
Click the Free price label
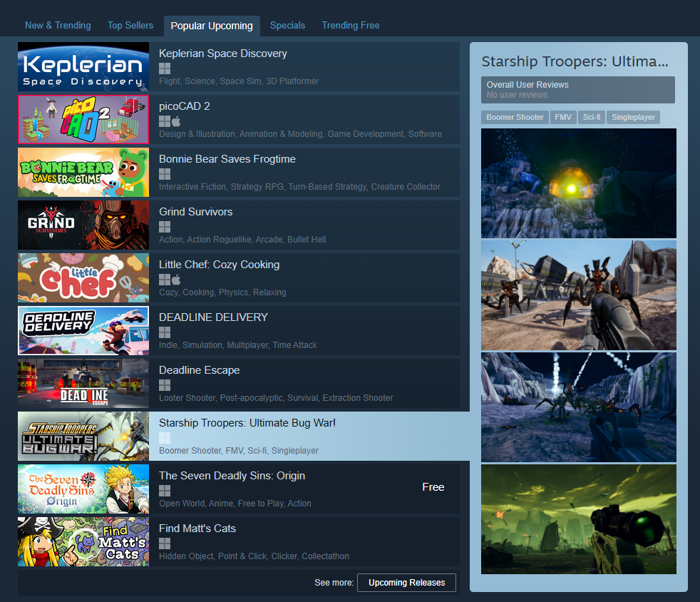coord(433,487)
